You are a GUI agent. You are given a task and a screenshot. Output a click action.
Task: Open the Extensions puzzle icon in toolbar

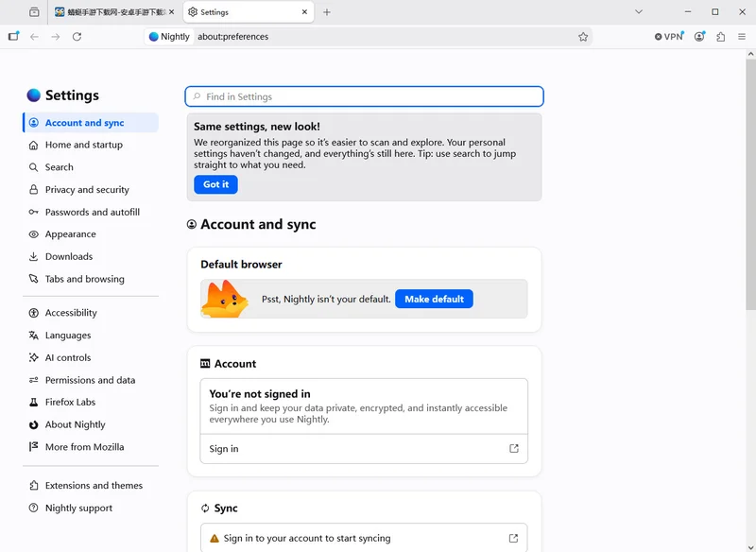click(x=721, y=37)
